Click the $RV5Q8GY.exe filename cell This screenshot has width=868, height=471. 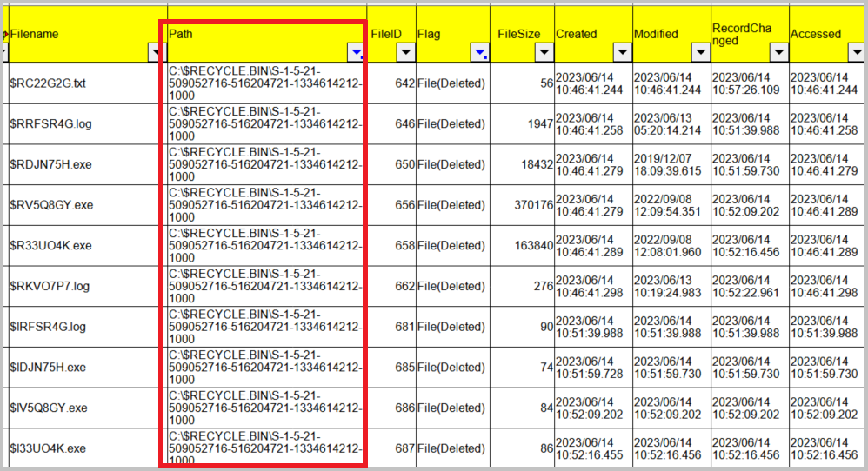(x=88, y=205)
